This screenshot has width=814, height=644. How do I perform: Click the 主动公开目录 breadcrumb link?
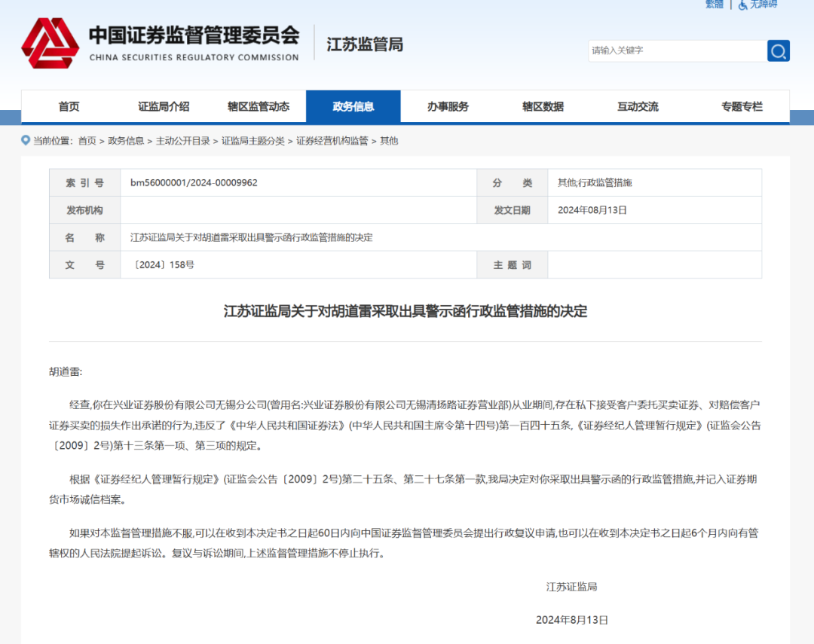(183, 141)
